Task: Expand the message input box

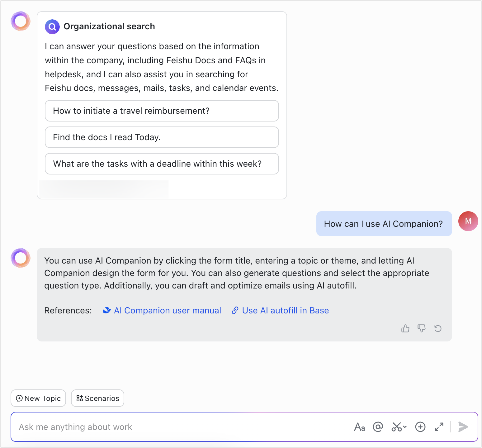Action: pyautogui.click(x=439, y=427)
